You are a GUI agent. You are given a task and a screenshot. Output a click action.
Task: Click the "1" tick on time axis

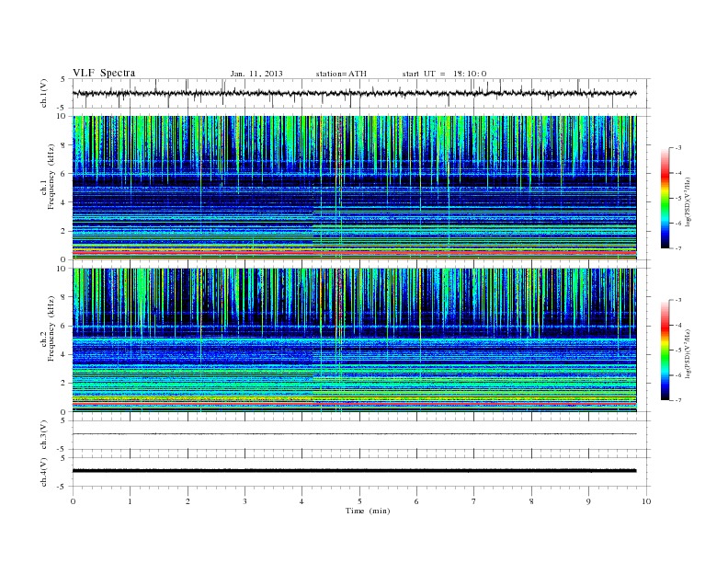click(x=130, y=501)
